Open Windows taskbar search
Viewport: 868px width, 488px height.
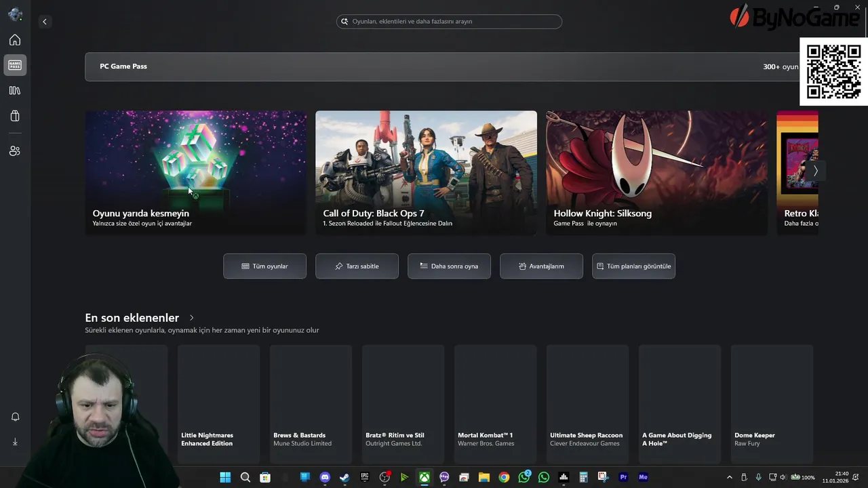[245, 477]
